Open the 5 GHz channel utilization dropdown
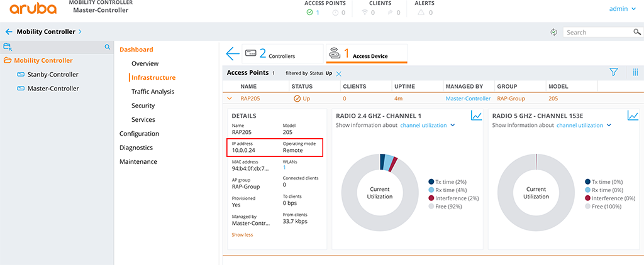The height and width of the screenshot is (265, 644). (x=584, y=126)
